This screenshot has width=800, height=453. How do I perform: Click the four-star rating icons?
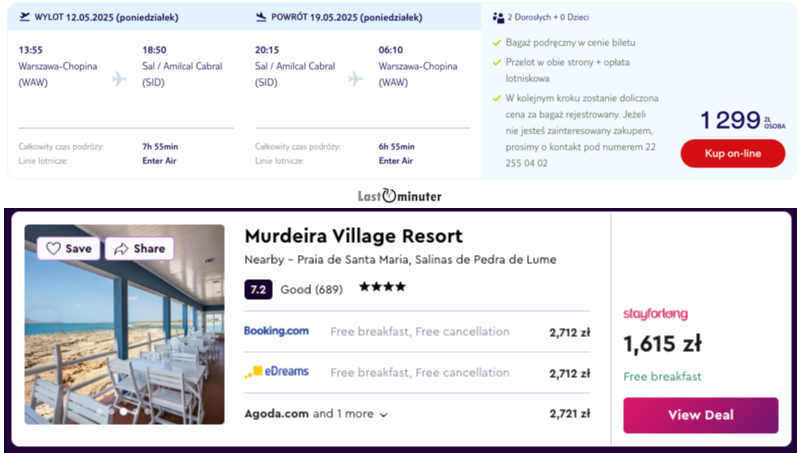382,287
